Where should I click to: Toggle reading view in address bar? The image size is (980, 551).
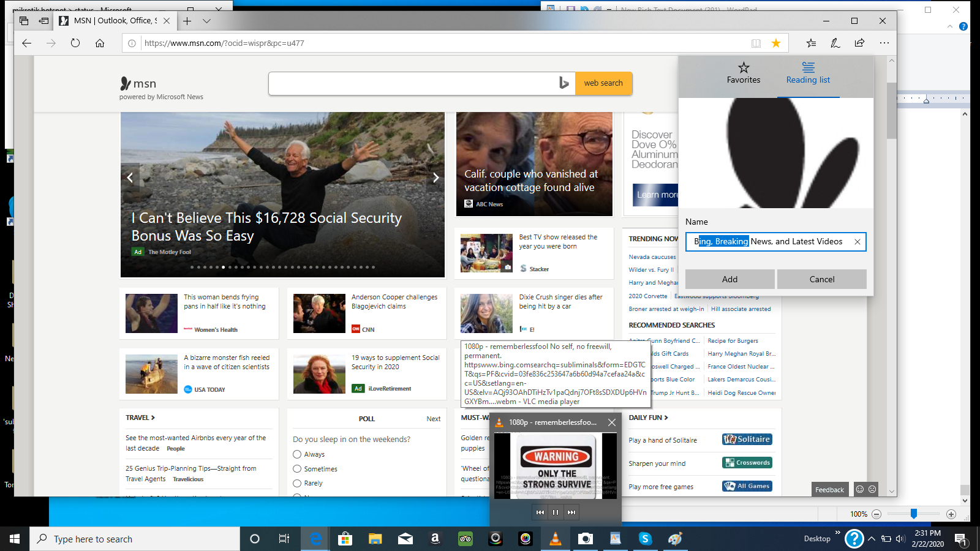click(x=756, y=43)
